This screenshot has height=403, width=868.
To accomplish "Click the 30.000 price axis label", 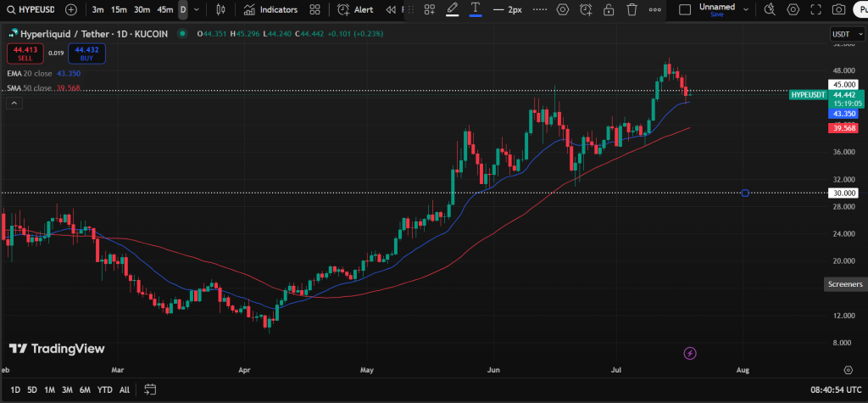I will (843, 193).
